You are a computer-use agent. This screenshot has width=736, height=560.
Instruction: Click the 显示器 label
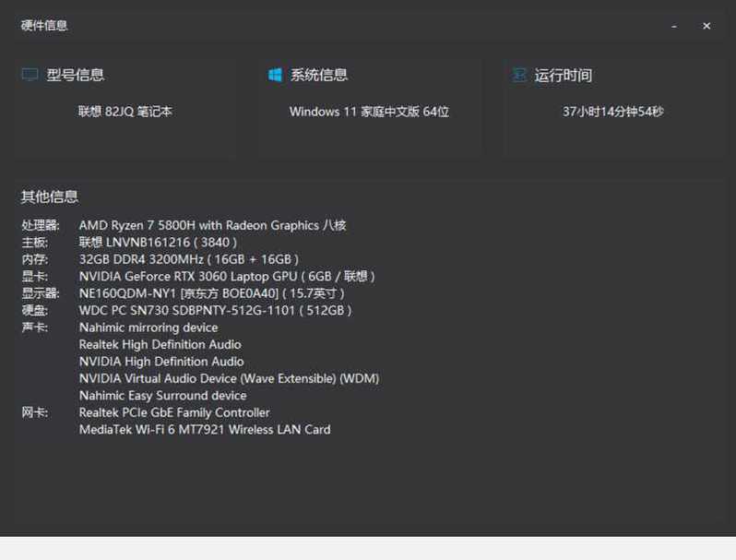tap(41, 293)
